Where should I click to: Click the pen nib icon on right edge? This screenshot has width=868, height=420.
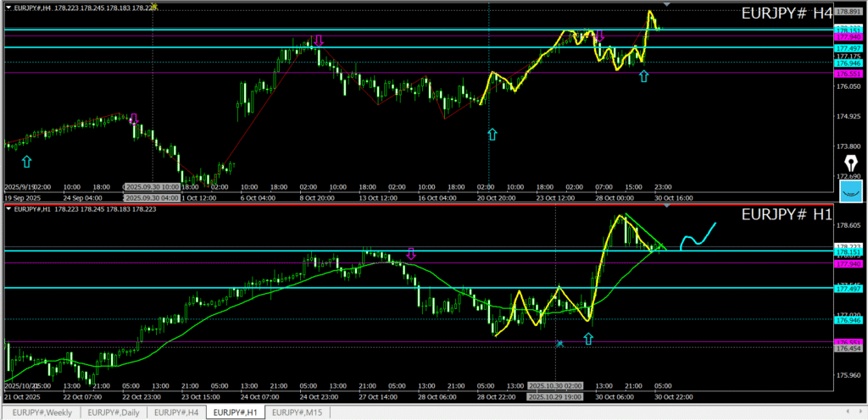click(850, 163)
